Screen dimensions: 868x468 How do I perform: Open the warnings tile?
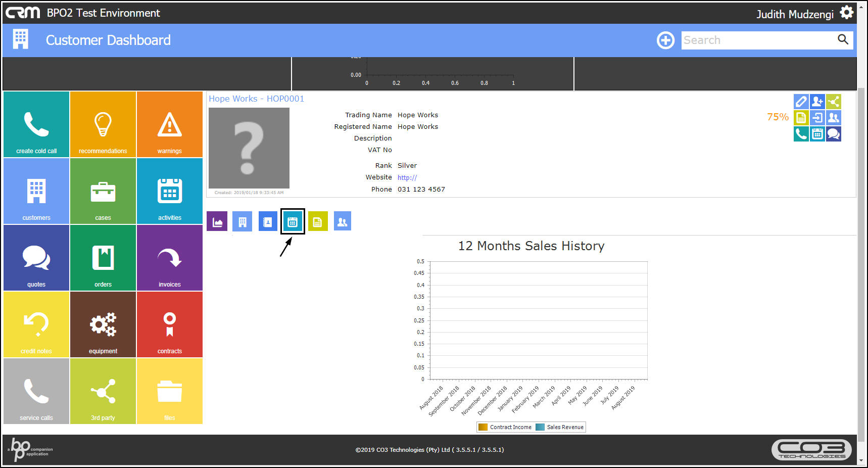click(170, 124)
